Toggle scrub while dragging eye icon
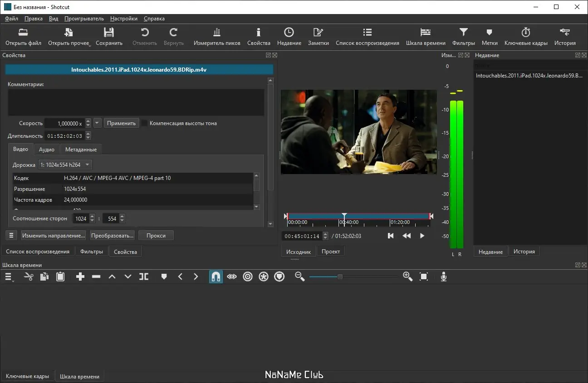588x383 pixels. click(x=232, y=276)
